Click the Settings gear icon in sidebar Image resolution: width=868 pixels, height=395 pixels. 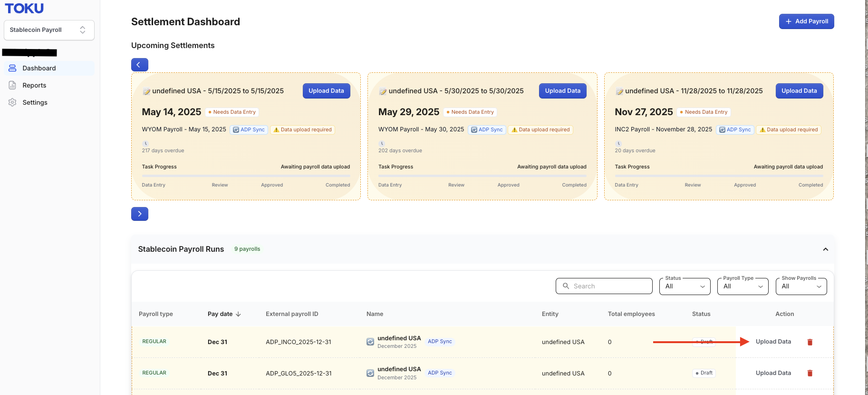point(13,102)
